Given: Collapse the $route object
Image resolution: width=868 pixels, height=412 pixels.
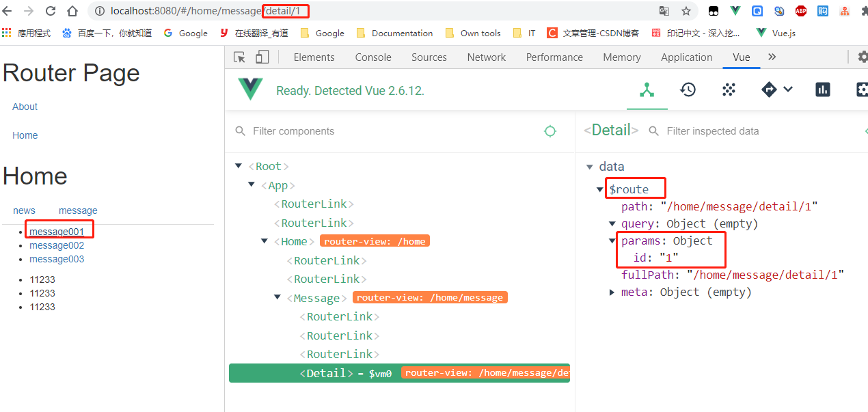Looking at the screenshot, I should (599, 189).
